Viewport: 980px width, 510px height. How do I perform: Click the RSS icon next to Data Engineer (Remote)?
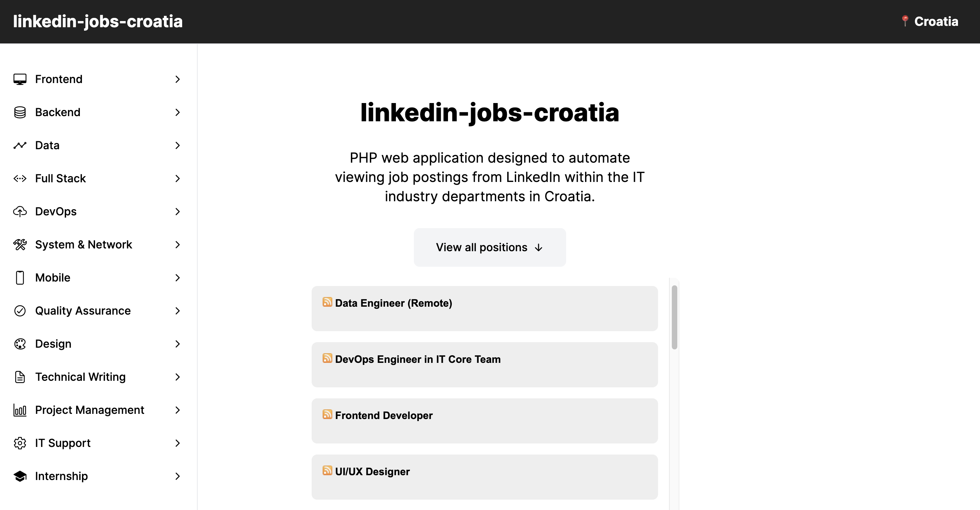pos(327,302)
